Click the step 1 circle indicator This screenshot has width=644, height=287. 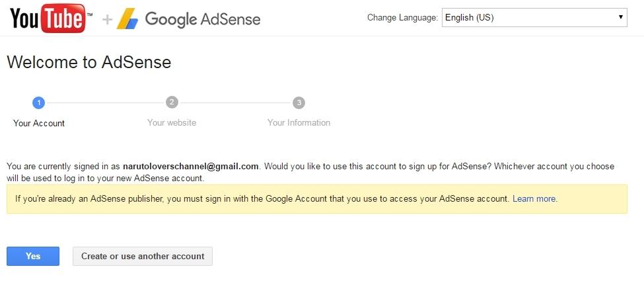[38, 102]
